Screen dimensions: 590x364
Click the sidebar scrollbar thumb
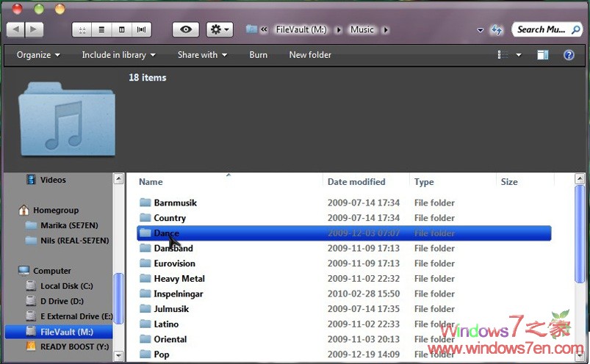[x=118, y=299]
